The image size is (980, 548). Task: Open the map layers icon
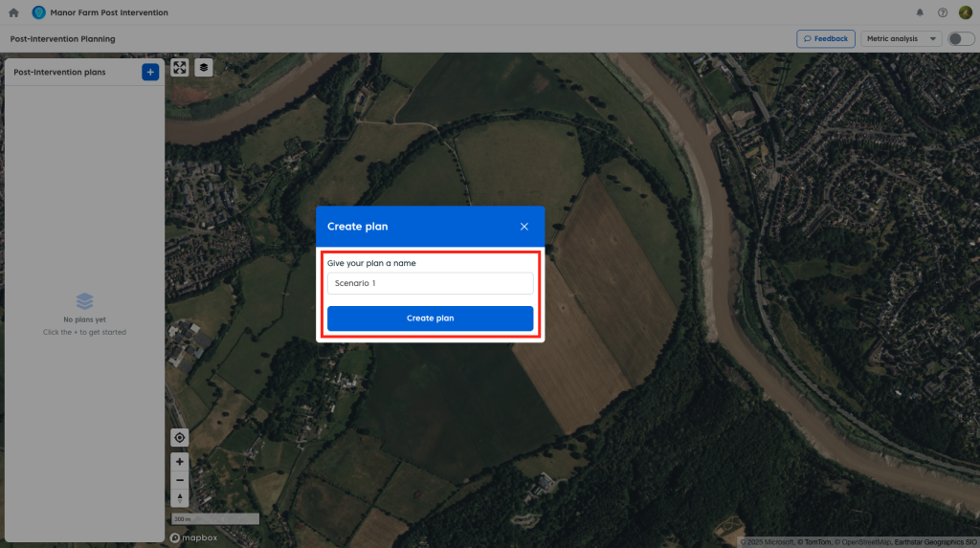click(204, 68)
